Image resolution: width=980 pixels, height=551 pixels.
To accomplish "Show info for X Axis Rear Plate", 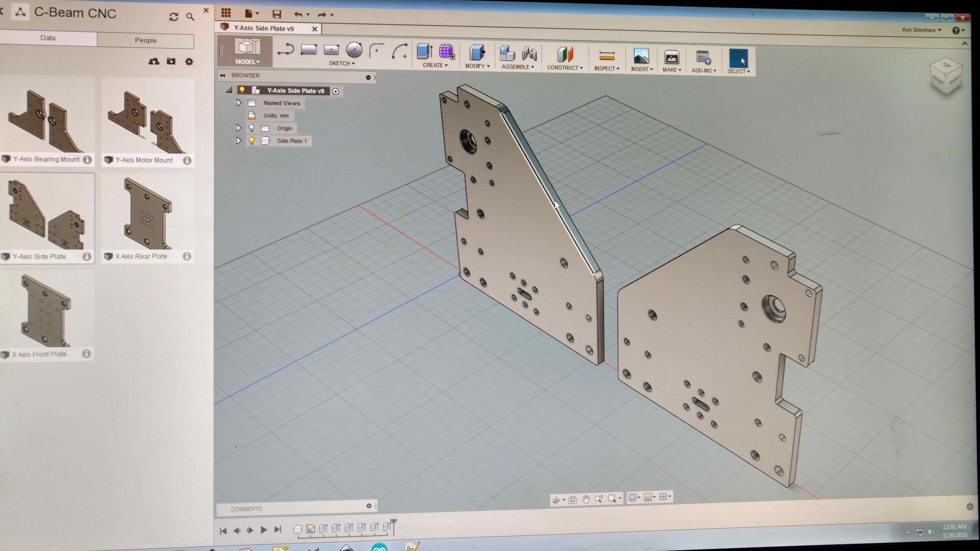I will pos(187,256).
